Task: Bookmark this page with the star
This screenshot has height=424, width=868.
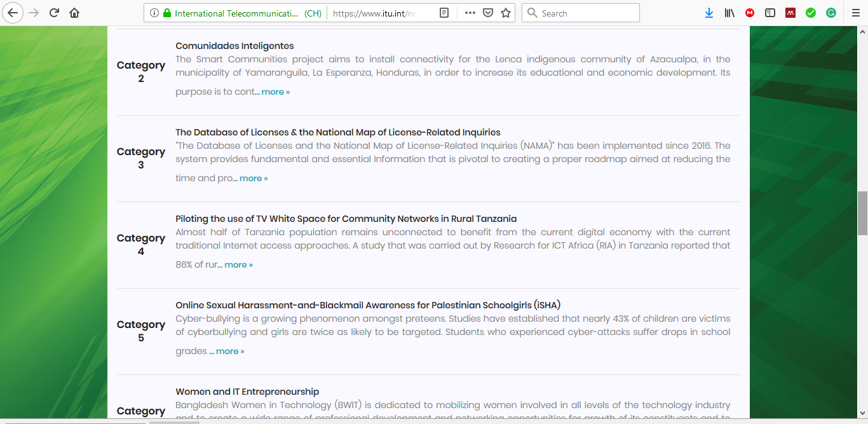Action: pos(506,13)
